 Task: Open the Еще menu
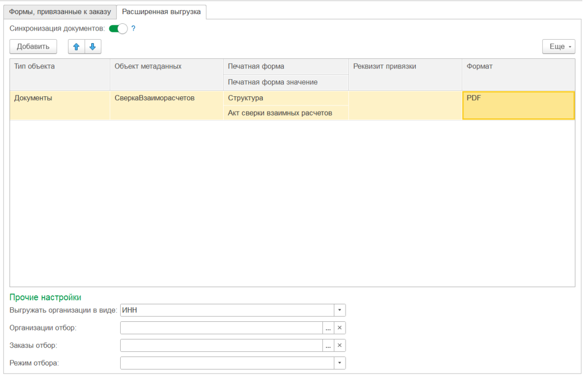pos(559,46)
